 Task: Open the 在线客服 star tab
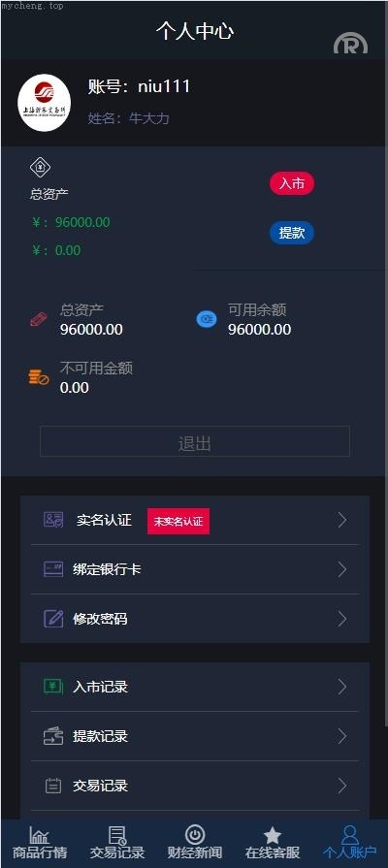[273, 843]
